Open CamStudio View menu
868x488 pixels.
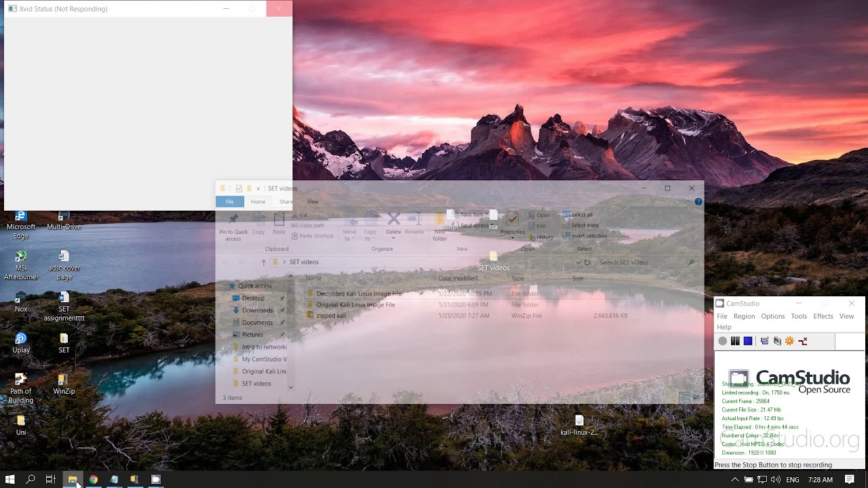tap(847, 316)
